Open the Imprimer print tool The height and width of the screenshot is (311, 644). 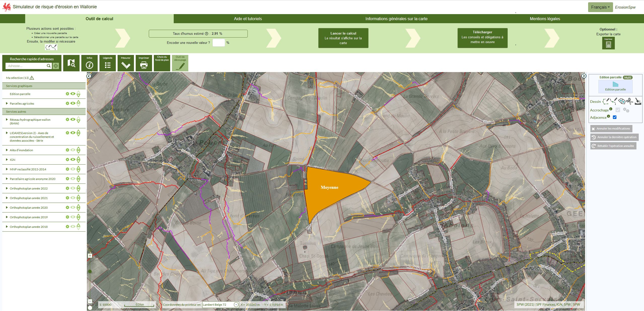tap(144, 63)
